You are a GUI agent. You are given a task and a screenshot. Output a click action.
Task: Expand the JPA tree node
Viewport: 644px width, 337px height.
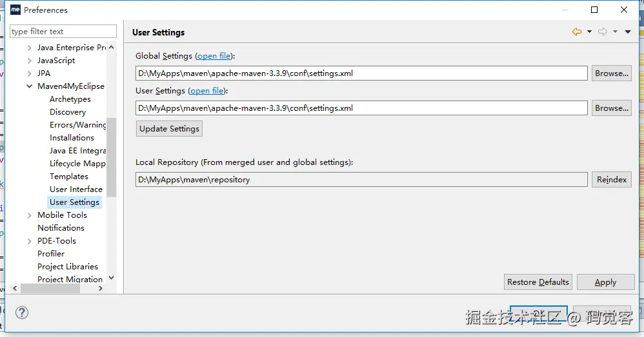click(x=29, y=74)
